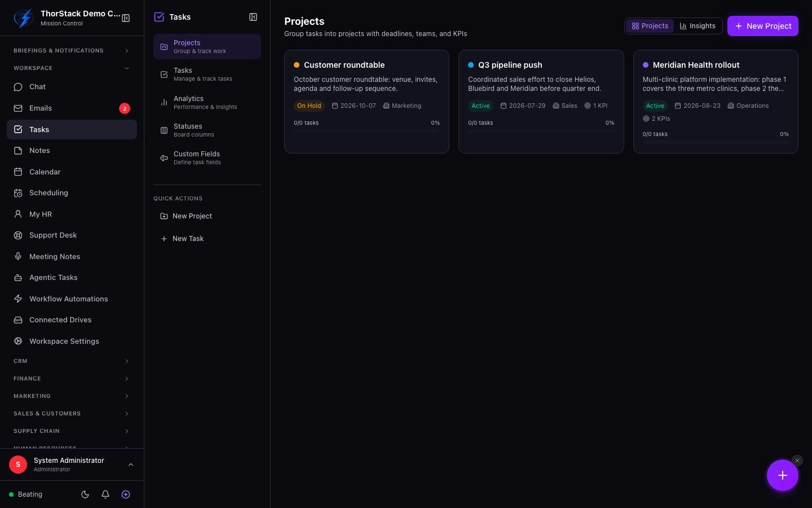Open Analytics in Tasks menu

click(x=207, y=102)
